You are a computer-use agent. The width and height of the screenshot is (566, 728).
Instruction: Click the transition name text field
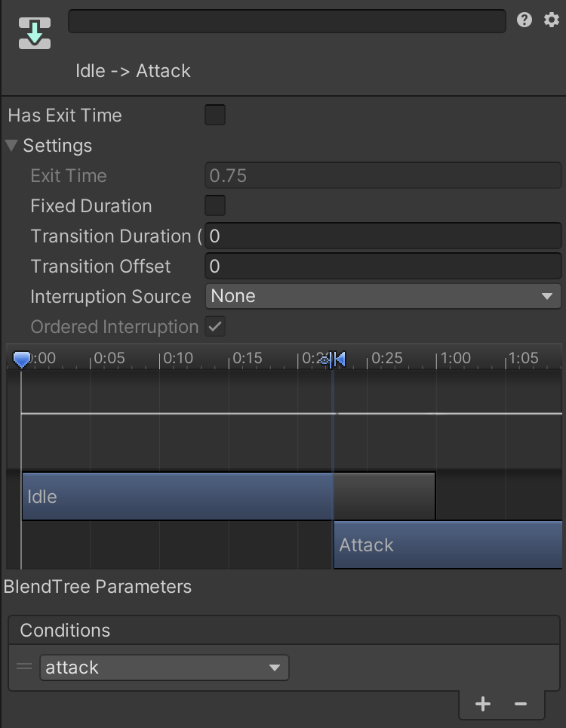pyautogui.click(x=287, y=21)
